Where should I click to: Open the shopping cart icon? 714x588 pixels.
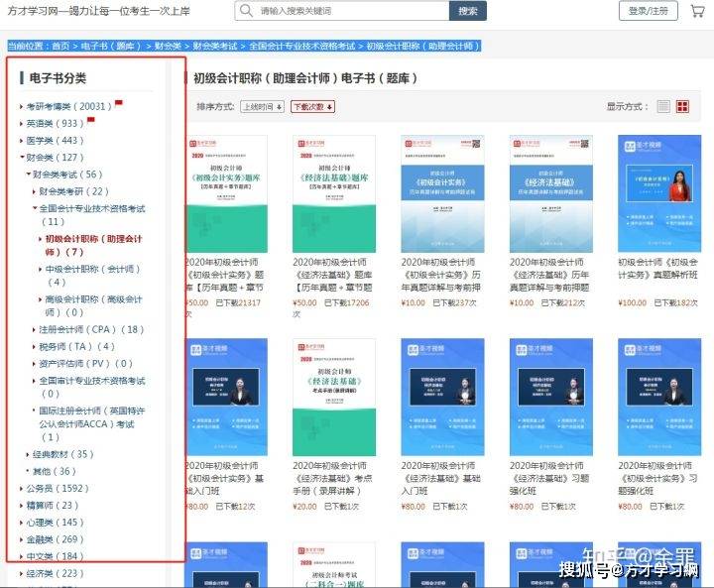(x=697, y=11)
